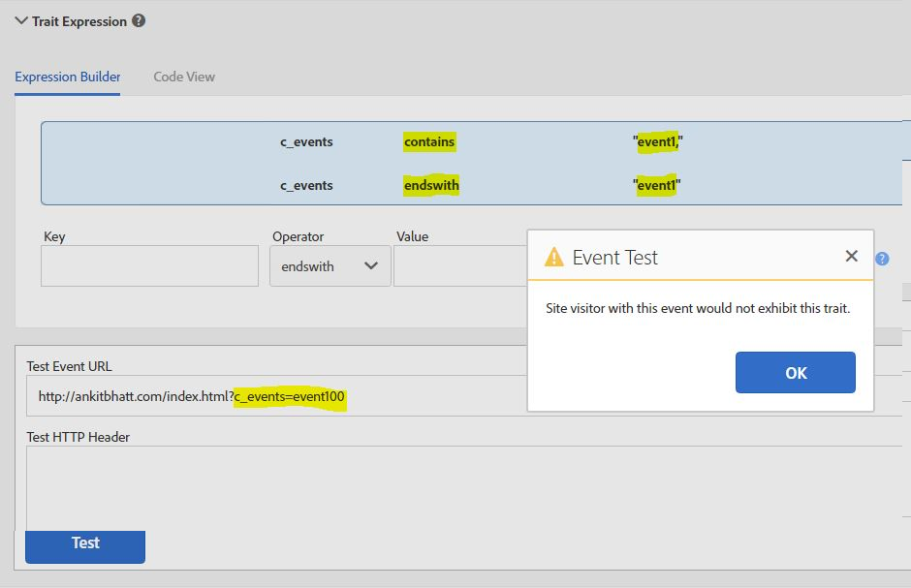Click the "event1," value in first row
Image resolution: width=911 pixels, height=588 pixels.
[659, 142]
